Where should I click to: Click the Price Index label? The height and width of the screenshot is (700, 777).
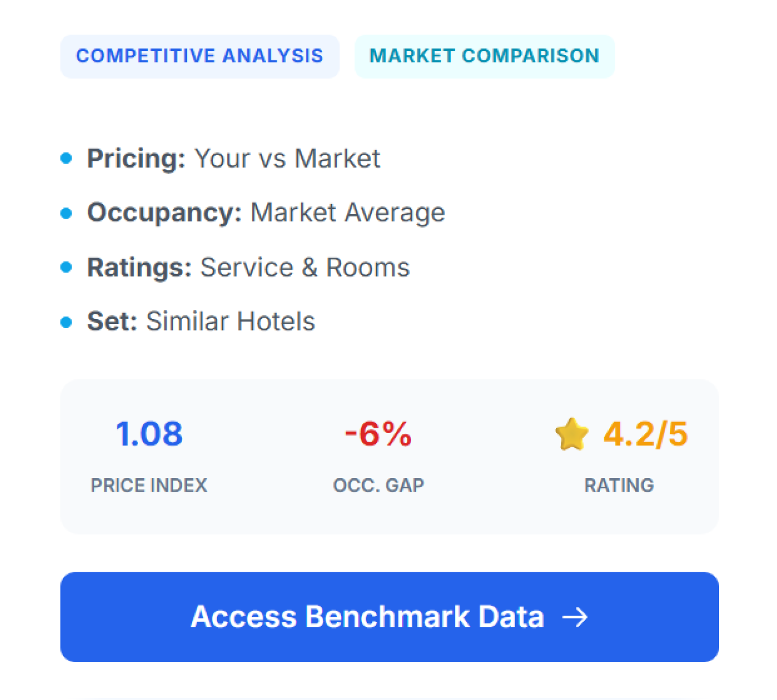point(149,485)
